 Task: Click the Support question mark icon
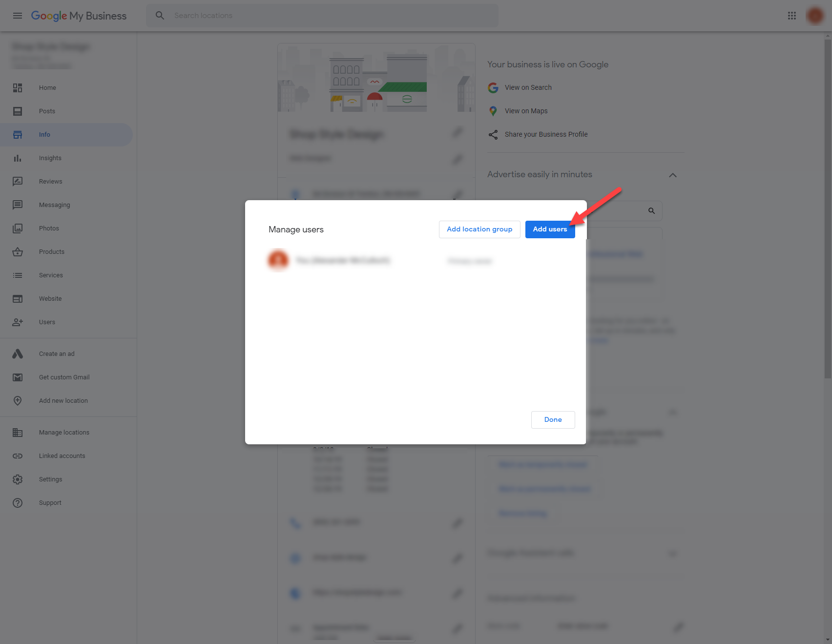click(18, 503)
